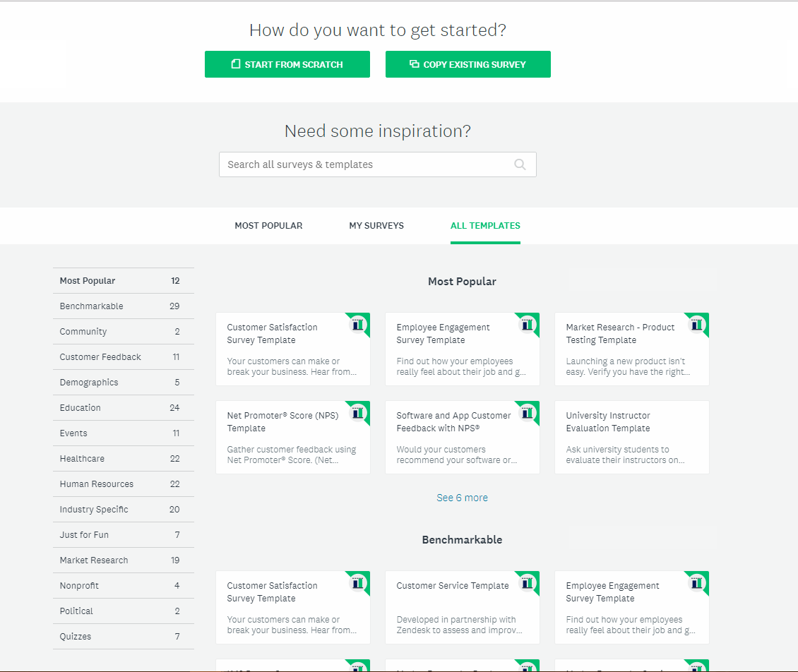Viewport: 798px width, 672px height.
Task: Click benchmark icon on Market Research - Product Testing card
Action: coord(697,324)
